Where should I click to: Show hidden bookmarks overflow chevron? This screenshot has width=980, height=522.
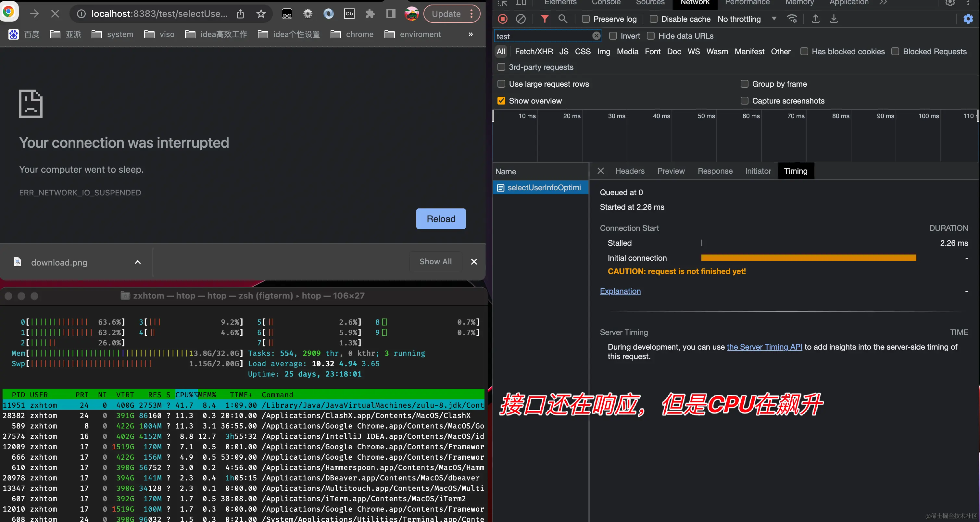click(x=471, y=34)
